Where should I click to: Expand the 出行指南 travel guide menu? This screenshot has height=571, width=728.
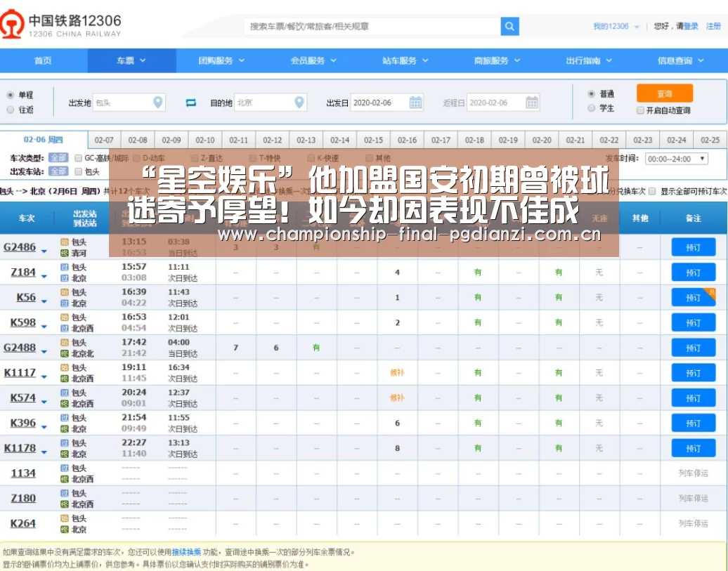pyautogui.click(x=589, y=60)
